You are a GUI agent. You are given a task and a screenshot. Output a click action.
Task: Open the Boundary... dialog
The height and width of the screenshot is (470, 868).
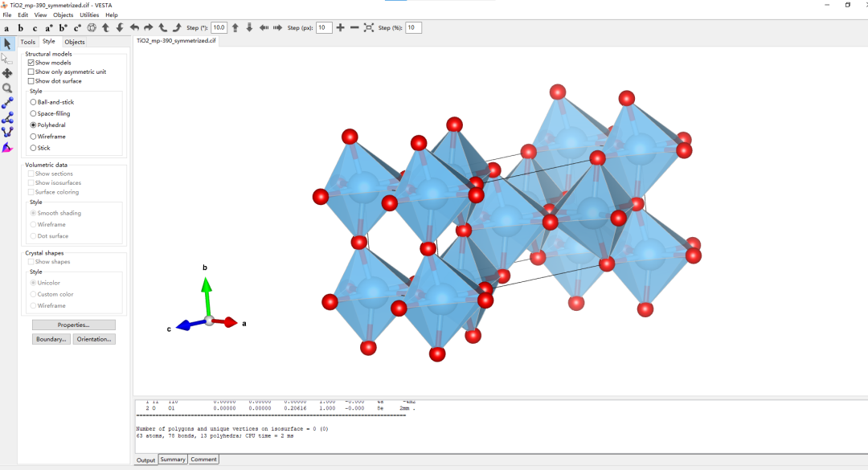pos(51,339)
